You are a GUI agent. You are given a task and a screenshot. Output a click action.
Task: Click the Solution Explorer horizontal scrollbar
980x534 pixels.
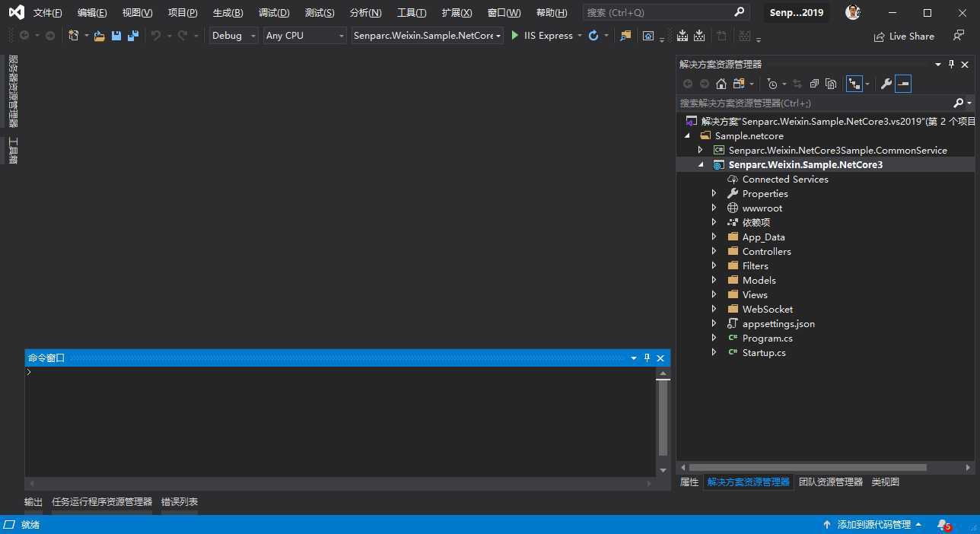(x=808, y=468)
